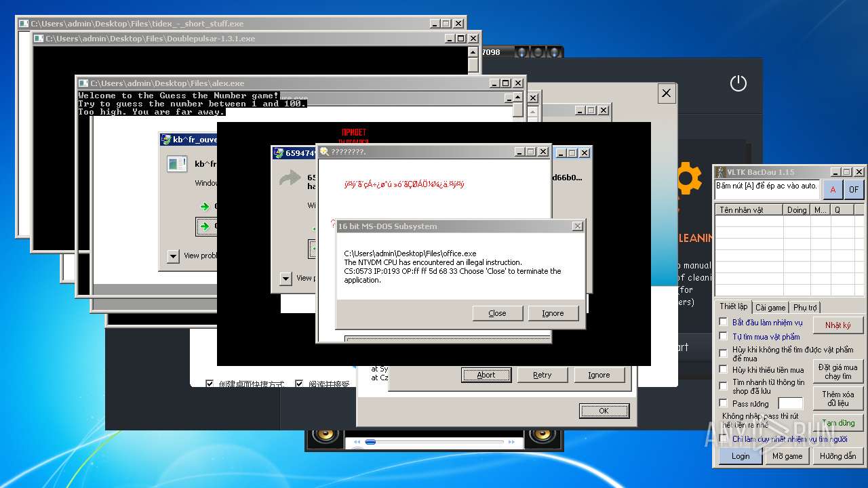Close the 16 bit MS-DOS Subsystem dialog via X
The height and width of the screenshot is (488, 868).
tap(577, 226)
